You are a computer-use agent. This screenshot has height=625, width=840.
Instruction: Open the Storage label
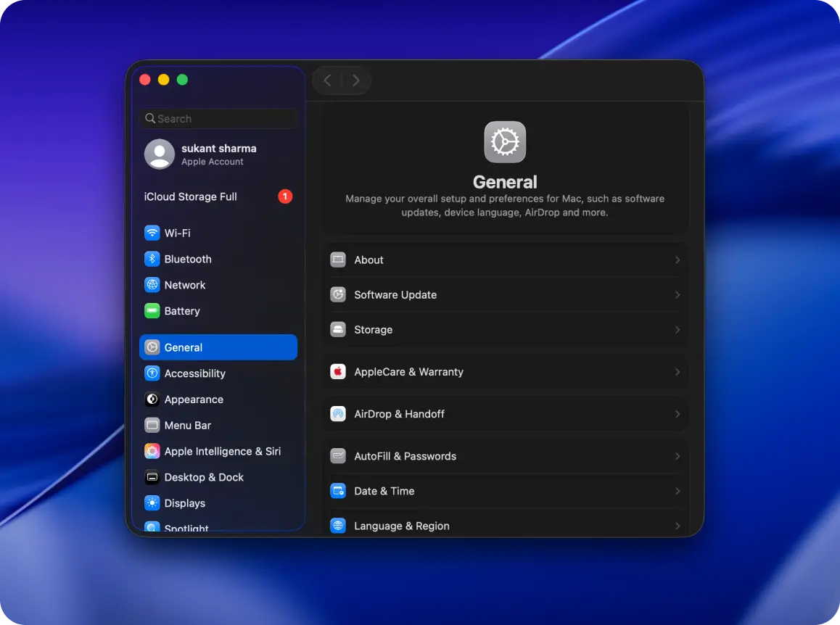(x=373, y=330)
